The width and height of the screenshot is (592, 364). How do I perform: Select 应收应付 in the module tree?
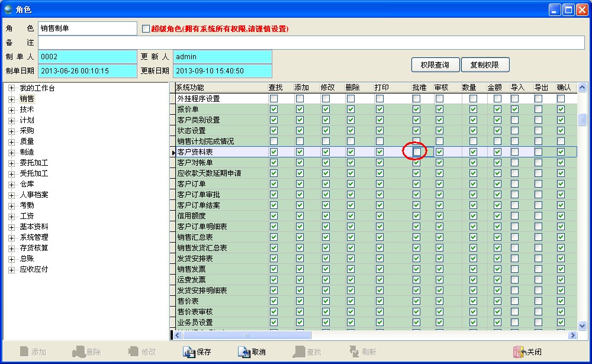[x=34, y=269]
